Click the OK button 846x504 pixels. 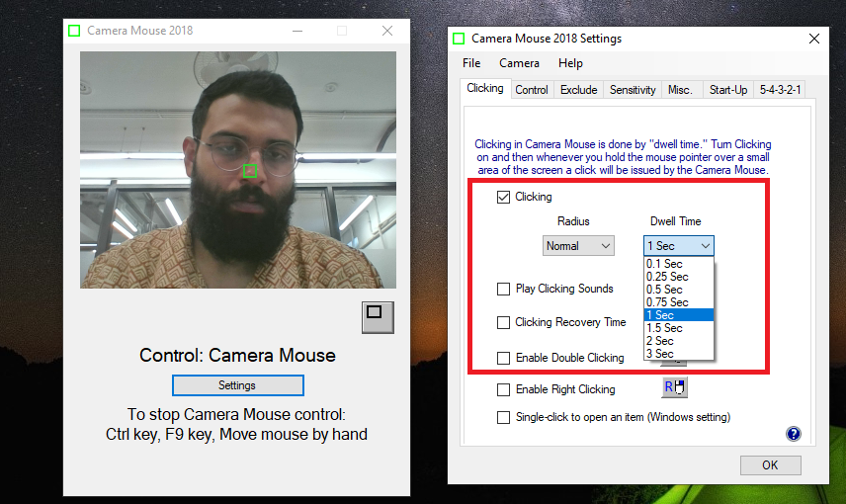pos(771,465)
